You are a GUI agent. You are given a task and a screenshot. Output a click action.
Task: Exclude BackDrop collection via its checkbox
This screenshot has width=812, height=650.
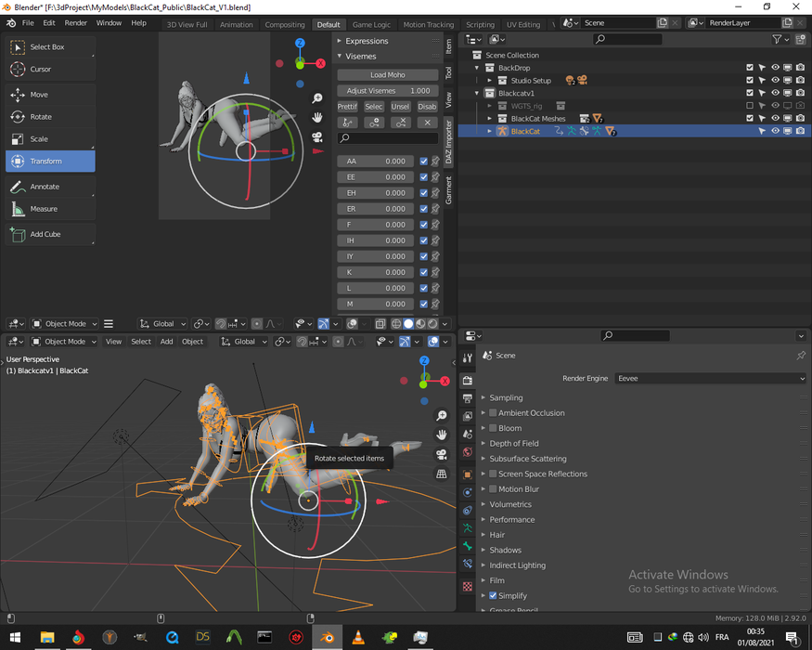tap(749, 68)
